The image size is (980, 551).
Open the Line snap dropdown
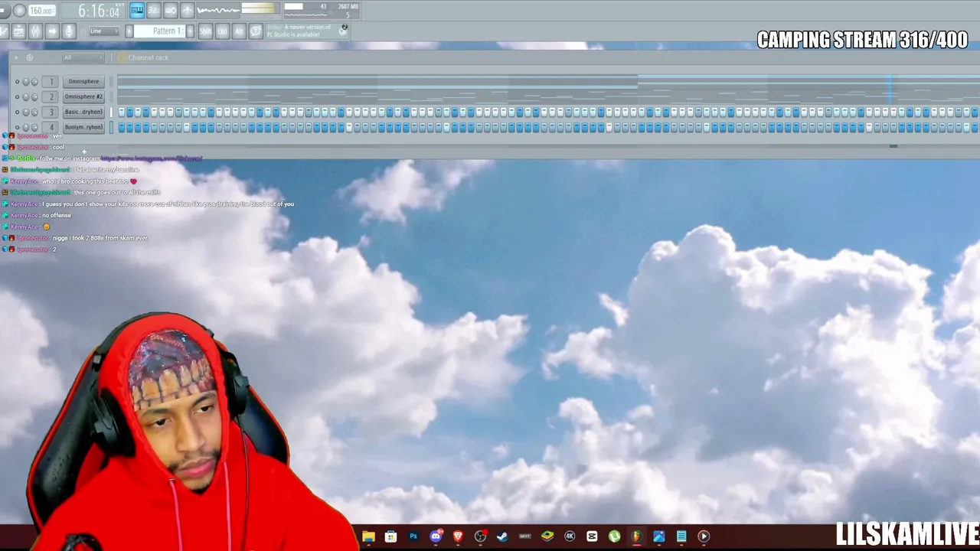(103, 31)
